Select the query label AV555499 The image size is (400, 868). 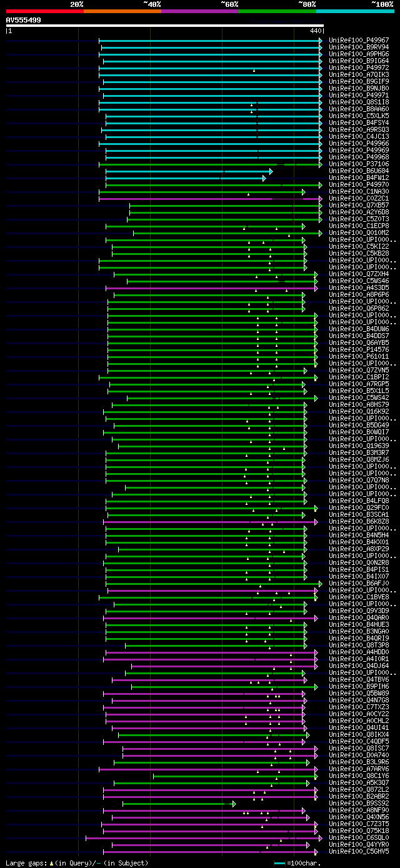(x=24, y=20)
